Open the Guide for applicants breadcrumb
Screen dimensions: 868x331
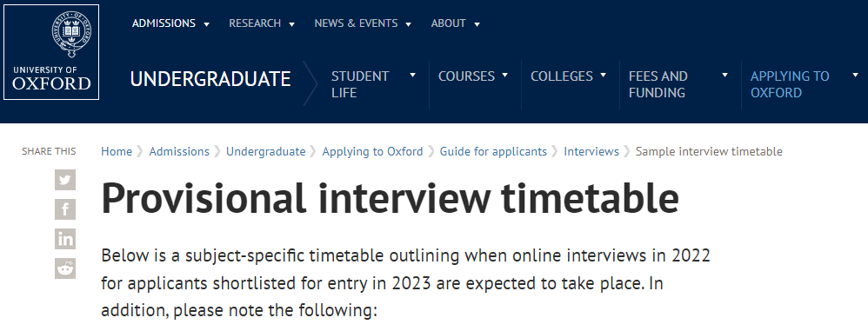click(493, 151)
